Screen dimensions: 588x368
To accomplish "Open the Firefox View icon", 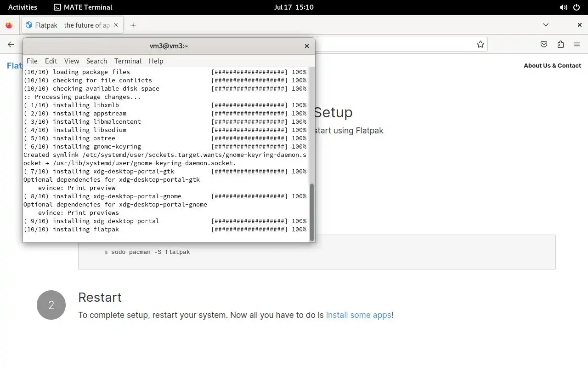I will [9, 25].
